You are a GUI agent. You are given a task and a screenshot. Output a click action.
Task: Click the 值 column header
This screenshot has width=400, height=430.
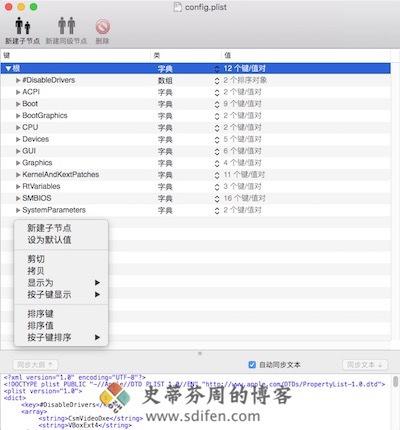coord(307,55)
